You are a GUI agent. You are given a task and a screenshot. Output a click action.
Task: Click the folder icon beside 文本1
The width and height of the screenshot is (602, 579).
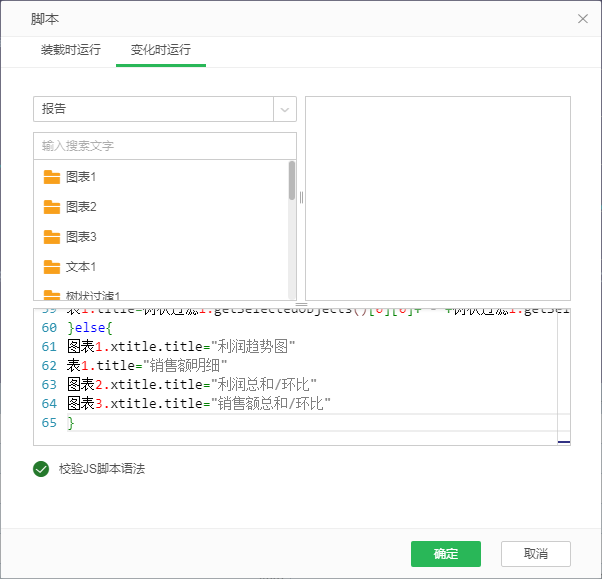(52, 267)
